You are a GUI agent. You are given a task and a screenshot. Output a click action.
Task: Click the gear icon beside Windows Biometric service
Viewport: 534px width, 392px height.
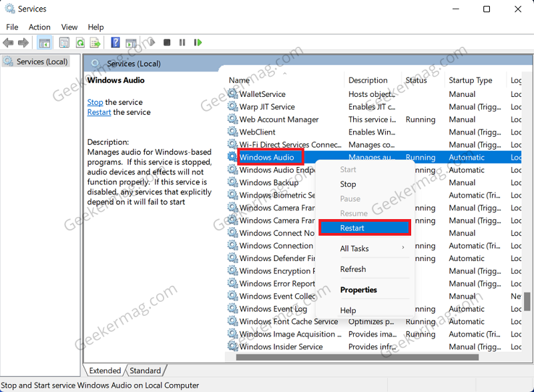point(232,194)
